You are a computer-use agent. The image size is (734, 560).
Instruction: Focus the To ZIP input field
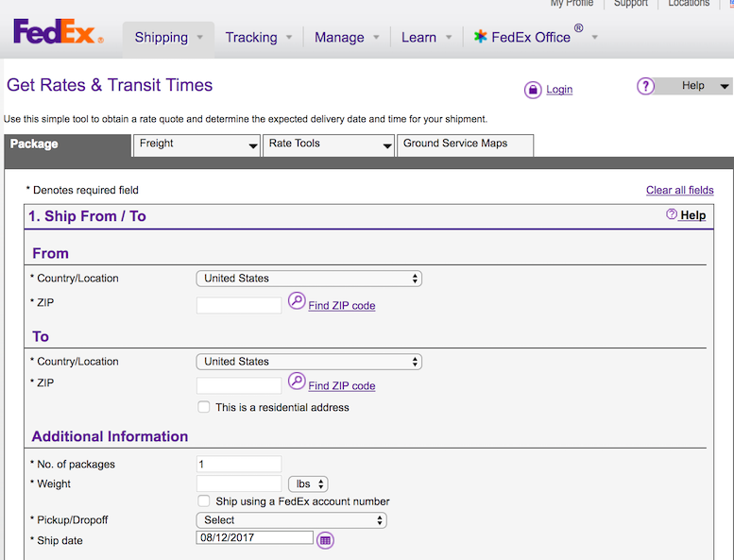[x=239, y=385]
